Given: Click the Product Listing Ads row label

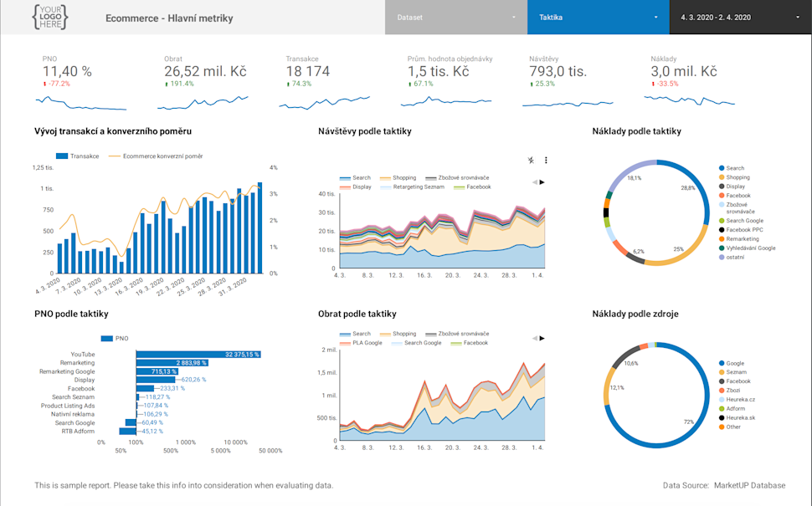Looking at the screenshot, I should [x=68, y=406].
